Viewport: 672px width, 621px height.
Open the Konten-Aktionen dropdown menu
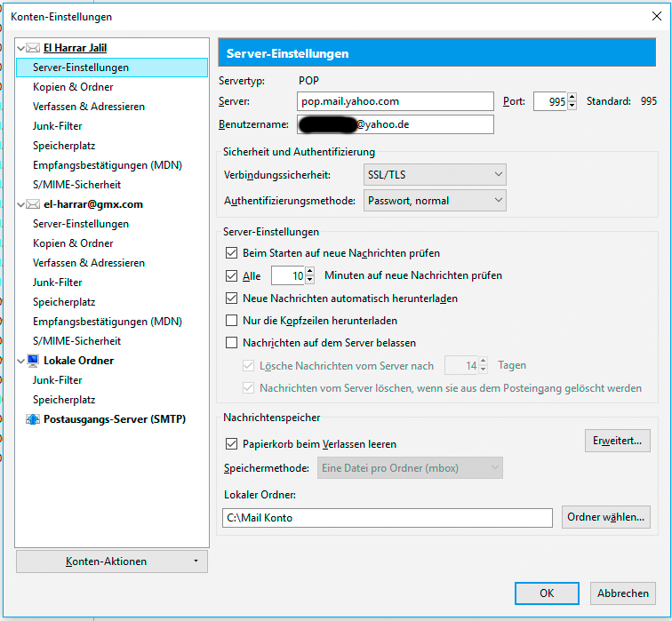[x=111, y=561]
